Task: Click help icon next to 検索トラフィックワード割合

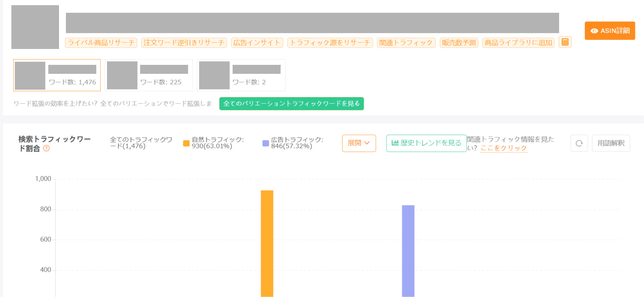Action: [46, 148]
